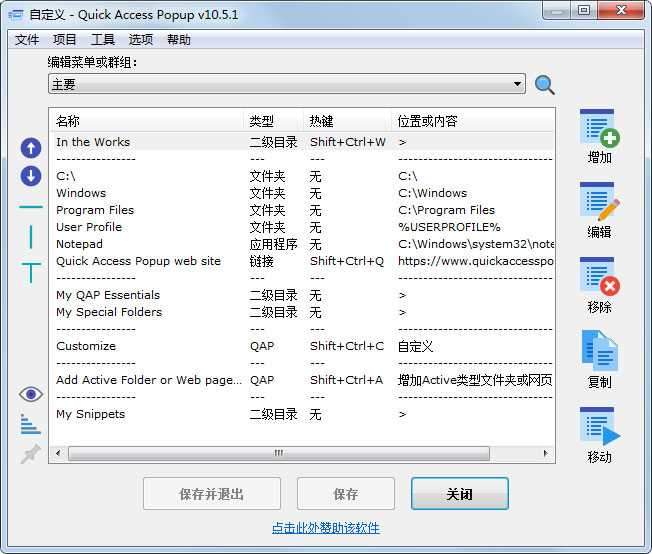Toggle the pin icon at bottom left
Image resolution: width=652 pixels, height=554 pixels.
point(31,454)
